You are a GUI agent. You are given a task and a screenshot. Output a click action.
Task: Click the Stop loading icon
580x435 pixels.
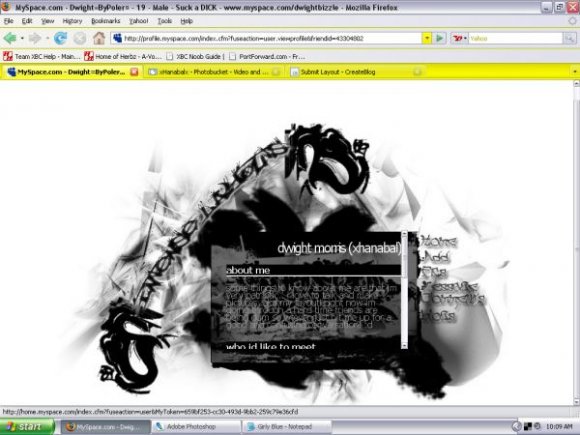pos(80,38)
